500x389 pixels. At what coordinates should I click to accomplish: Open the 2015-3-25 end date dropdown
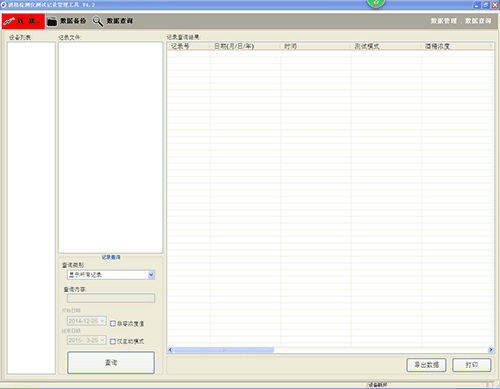[x=87, y=340]
